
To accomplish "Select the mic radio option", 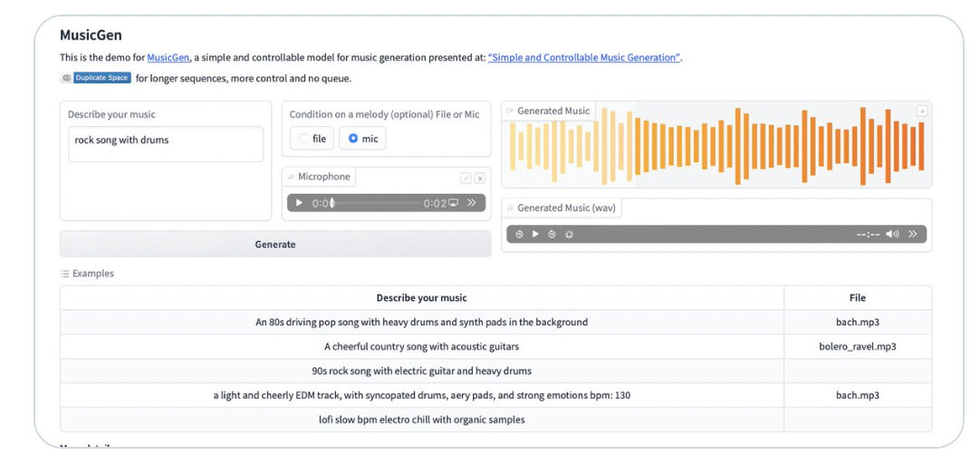I will [362, 139].
